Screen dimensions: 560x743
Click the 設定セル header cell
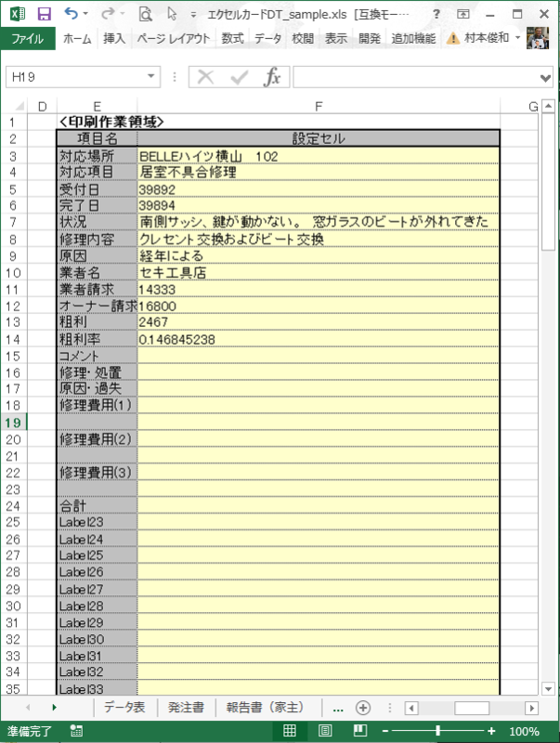318,138
